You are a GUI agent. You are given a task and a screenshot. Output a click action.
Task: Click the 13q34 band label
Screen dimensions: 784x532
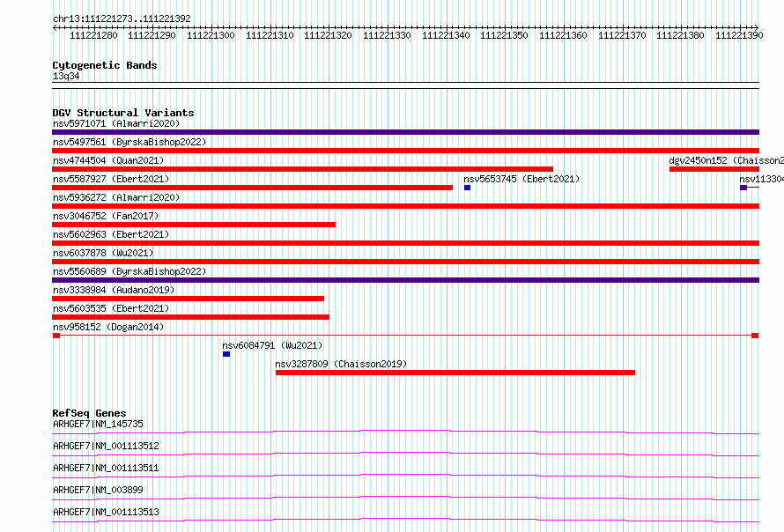tap(66, 76)
